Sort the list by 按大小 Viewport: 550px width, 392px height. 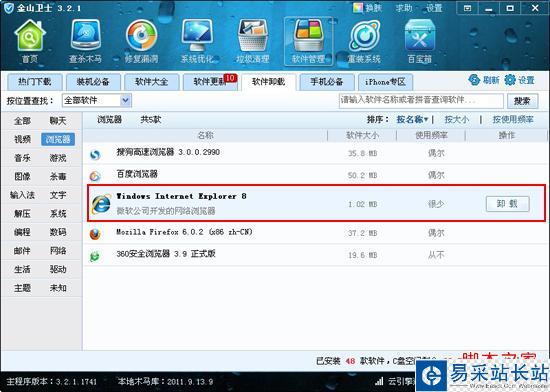456,120
